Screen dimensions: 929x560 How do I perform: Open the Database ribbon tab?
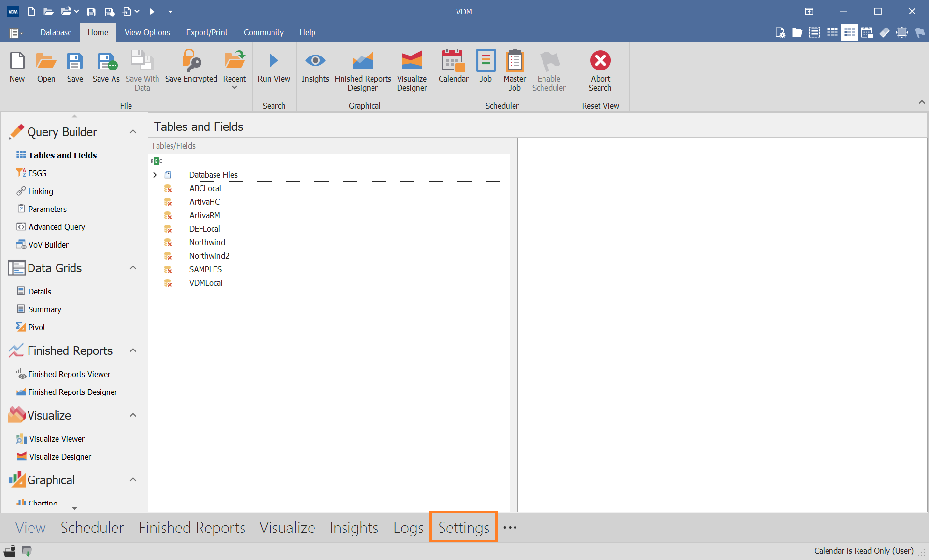[56, 32]
